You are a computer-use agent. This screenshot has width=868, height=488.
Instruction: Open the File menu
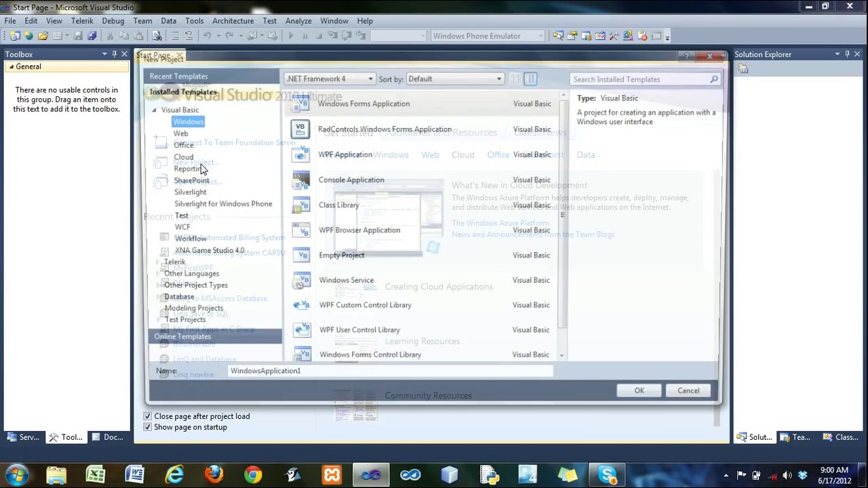(10, 21)
